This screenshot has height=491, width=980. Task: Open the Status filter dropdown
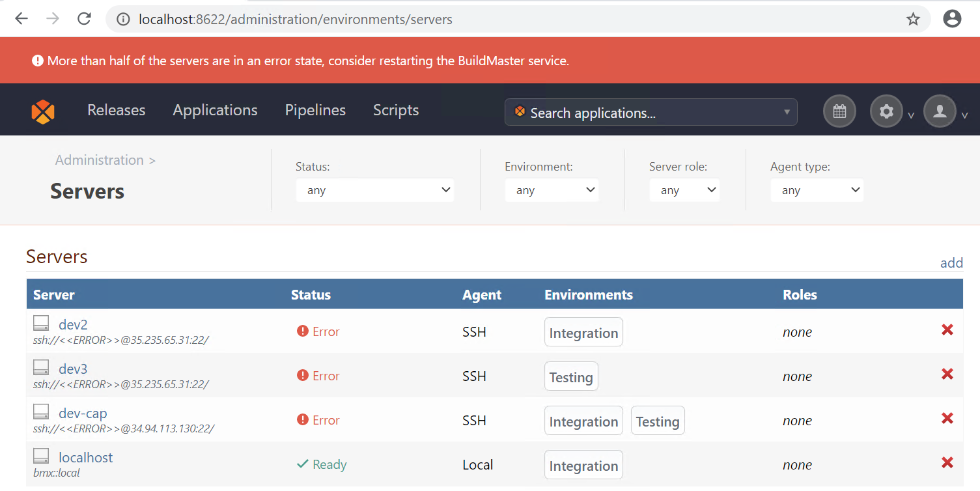(x=375, y=190)
